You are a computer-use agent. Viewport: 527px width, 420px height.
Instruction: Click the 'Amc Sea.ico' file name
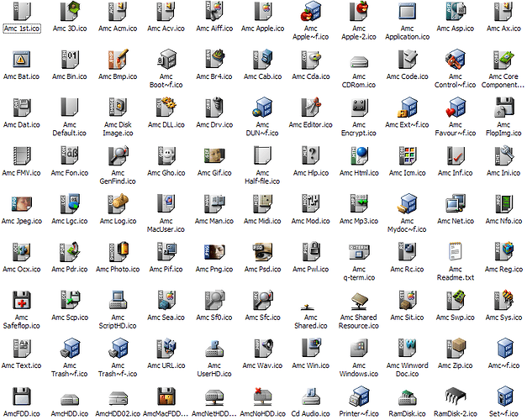pyautogui.click(x=166, y=318)
